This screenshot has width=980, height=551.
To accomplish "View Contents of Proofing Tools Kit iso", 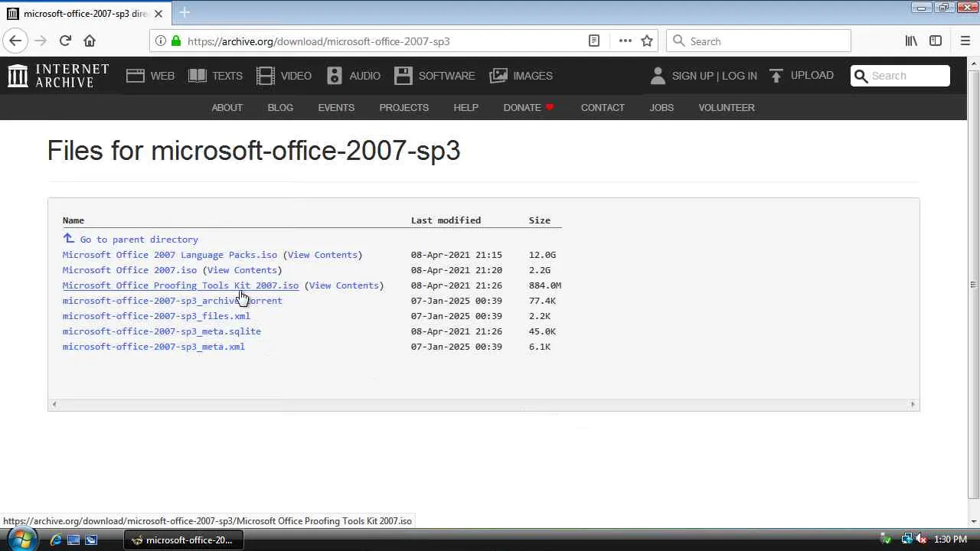I will point(344,285).
